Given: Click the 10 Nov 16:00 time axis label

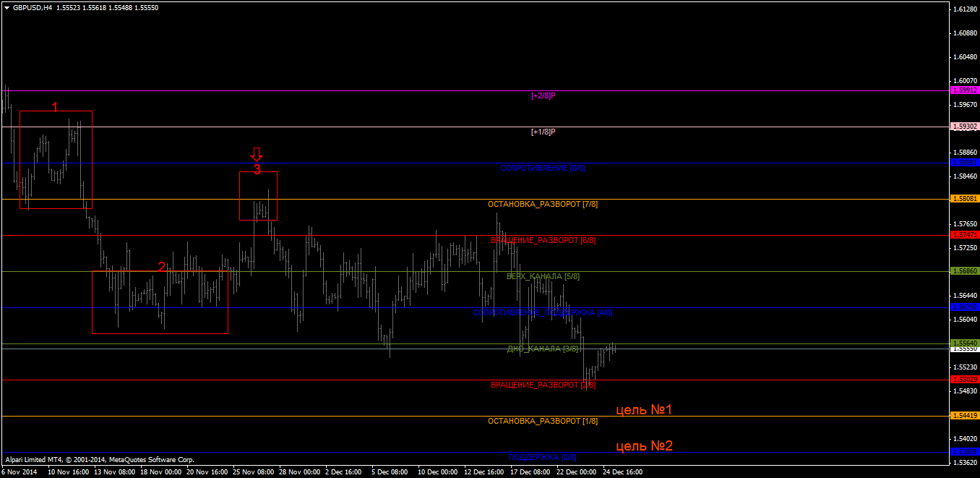Looking at the screenshot, I should click(69, 472).
